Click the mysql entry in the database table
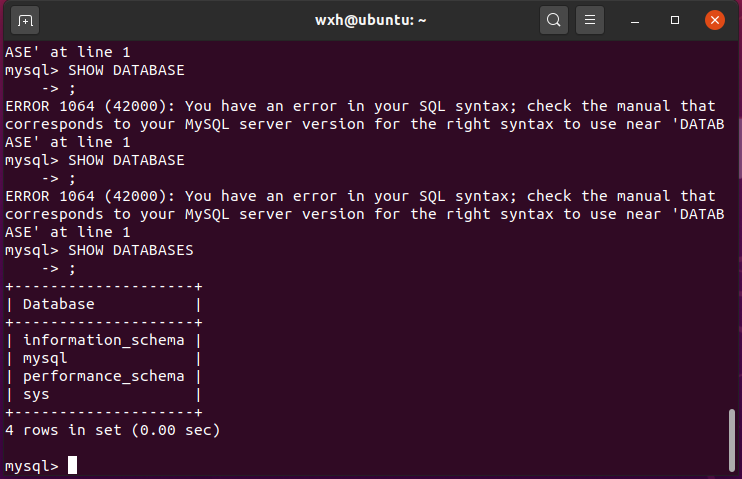This screenshot has height=479, width=742. 45,358
